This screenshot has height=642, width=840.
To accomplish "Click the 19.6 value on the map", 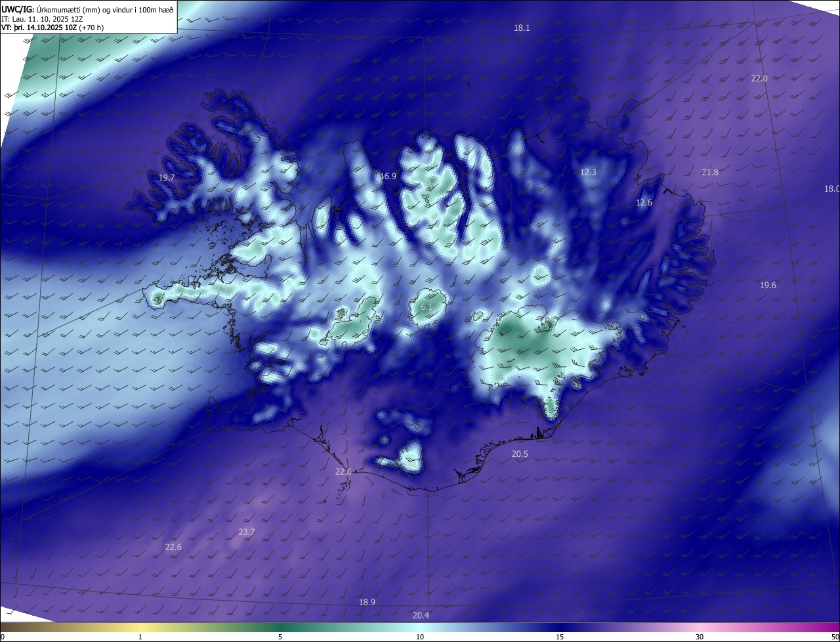I will click(x=768, y=286).
